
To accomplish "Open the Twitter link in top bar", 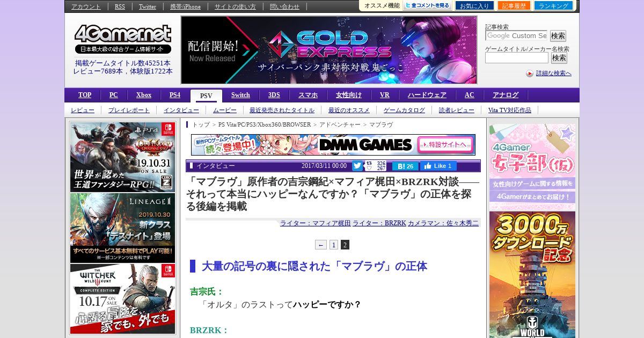I will click(148, 6).
